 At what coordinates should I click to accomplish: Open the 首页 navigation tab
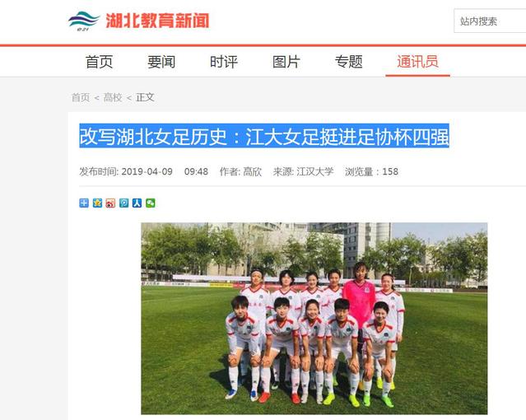99,62
